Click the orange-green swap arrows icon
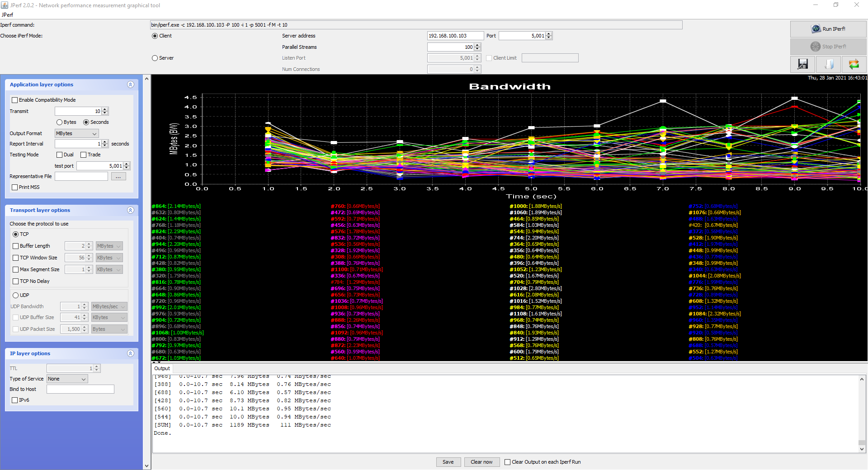This screenshot has width=868, height=470. (854, 64)
